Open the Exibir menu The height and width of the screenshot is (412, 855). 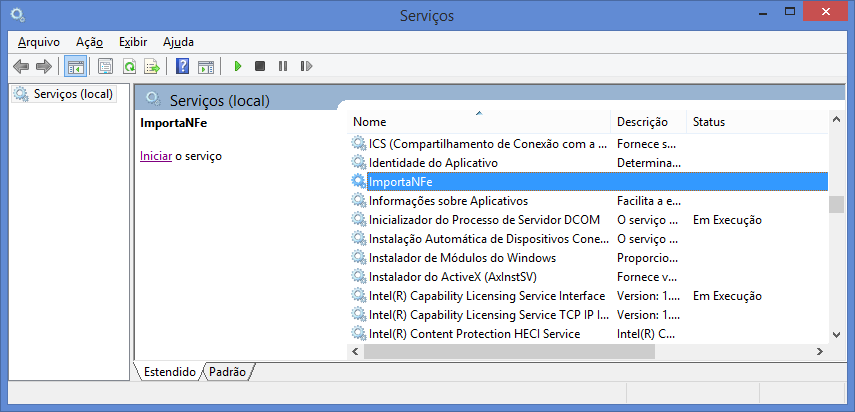pyautogui.click(x=133, y=42)
